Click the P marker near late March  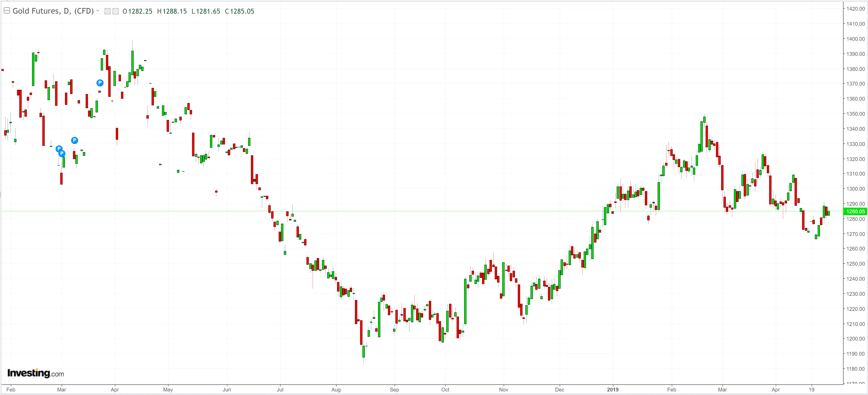[100, 83]
